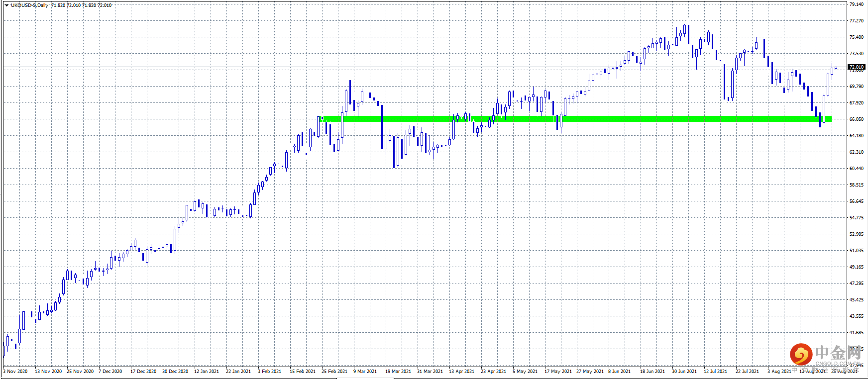
Task: Click the 67.920 price scale label
Action: coord(857,102)
